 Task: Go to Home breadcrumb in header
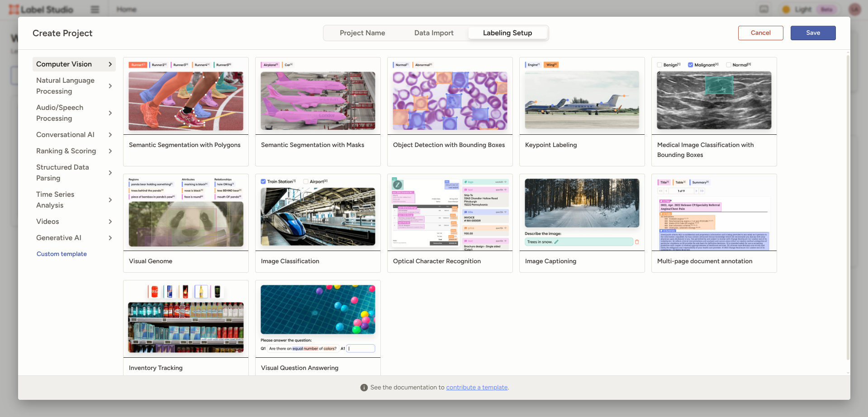[x=127, y=9]
